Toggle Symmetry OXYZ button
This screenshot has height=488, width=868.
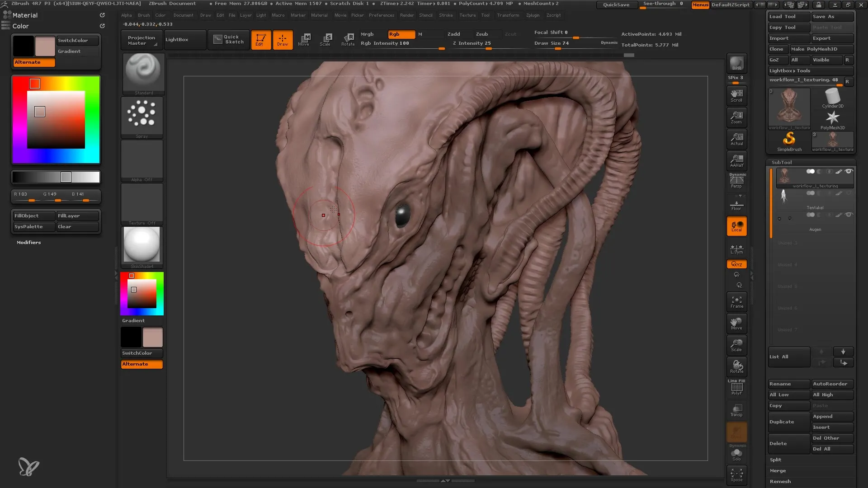click(x=737, y=264)
